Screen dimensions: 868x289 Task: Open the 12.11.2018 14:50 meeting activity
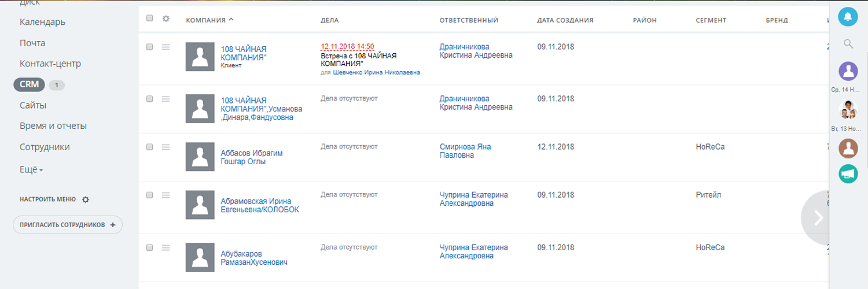click(x=347, y=47)
